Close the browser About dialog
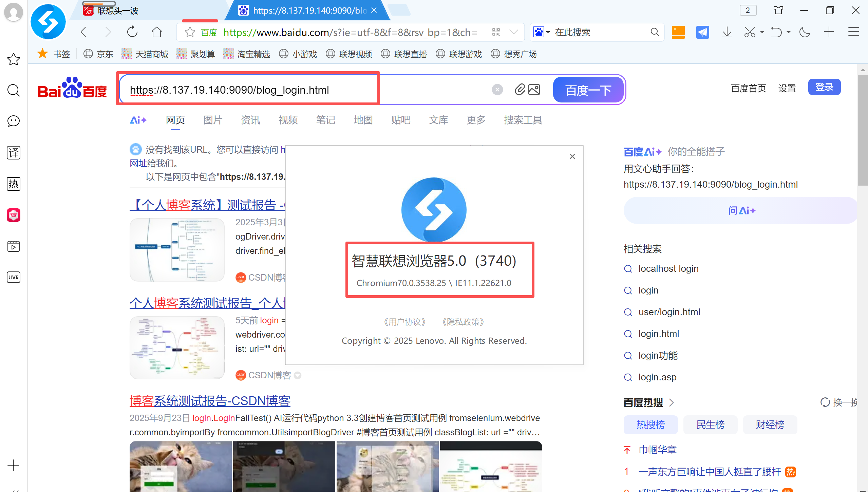Viewport: 868px width, 492px height. point(572,156)
